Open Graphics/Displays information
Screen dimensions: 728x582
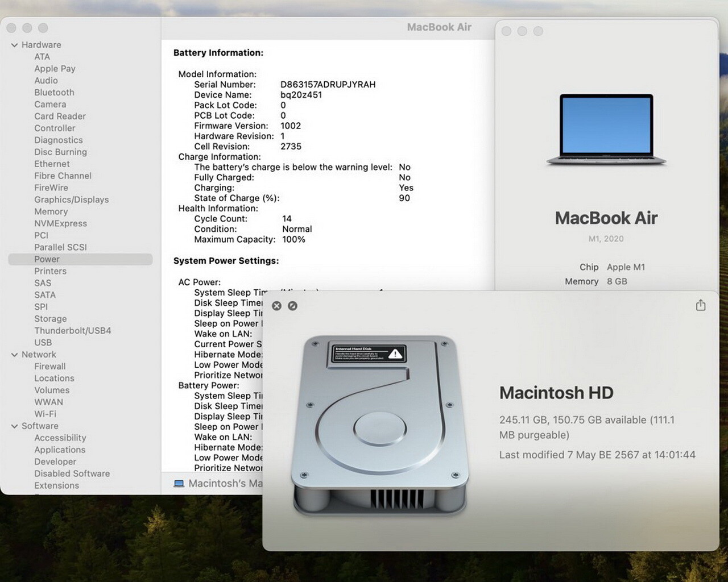click(x=71, y=200)
